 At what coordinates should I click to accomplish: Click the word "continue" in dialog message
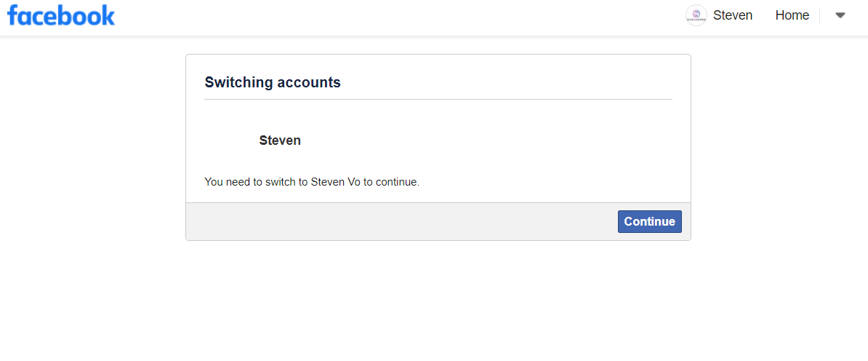[396, 182]
